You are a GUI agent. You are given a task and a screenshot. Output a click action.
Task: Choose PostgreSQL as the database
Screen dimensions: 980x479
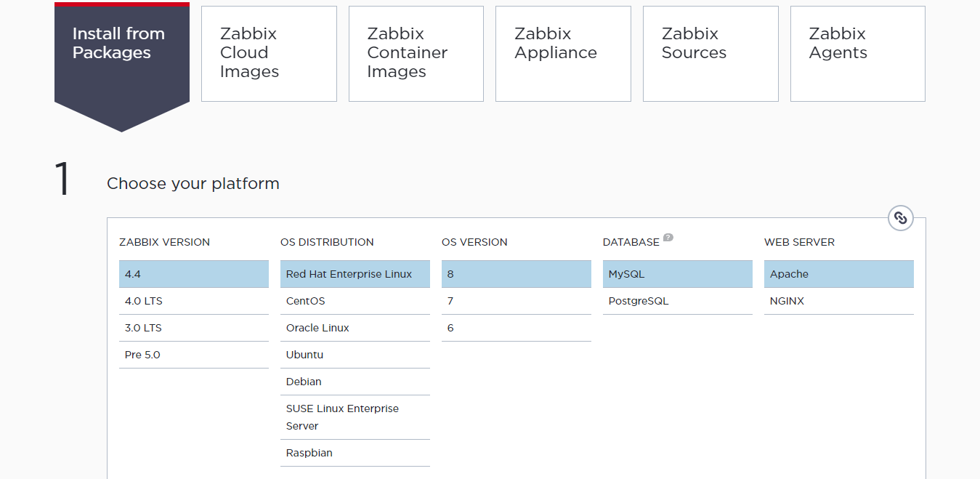click(677, 301)
